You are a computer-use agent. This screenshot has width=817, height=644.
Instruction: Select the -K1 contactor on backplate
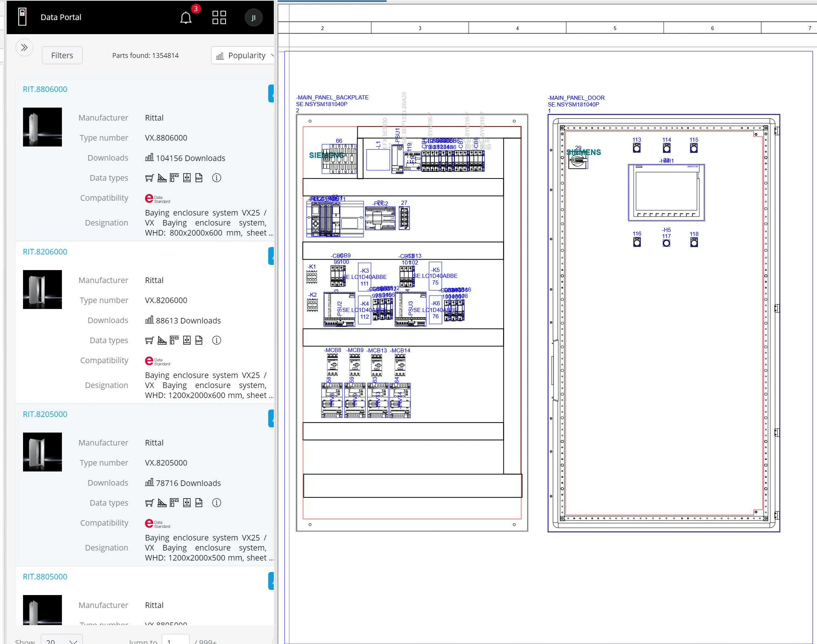[311, 277]
